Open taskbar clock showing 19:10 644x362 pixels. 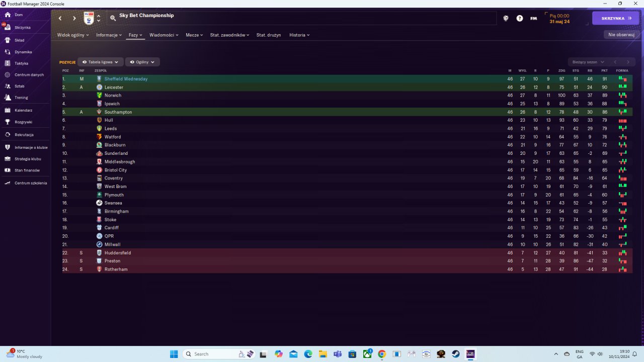[620, 354]
